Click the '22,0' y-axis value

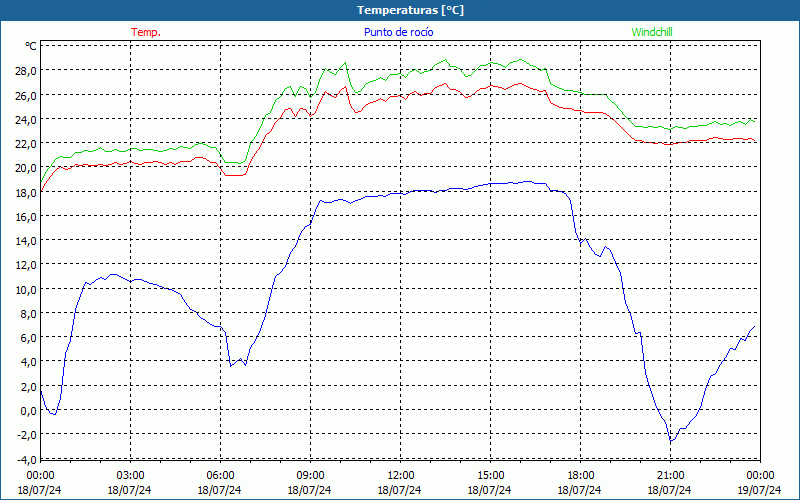(26, 144)
